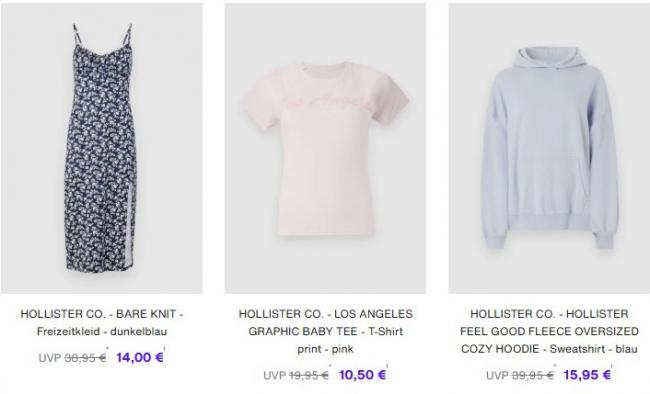Click the 'HOLLISTER CO. - BARE KNIT' title
Viewport: 650px width, 394px height.
point(102,314)
